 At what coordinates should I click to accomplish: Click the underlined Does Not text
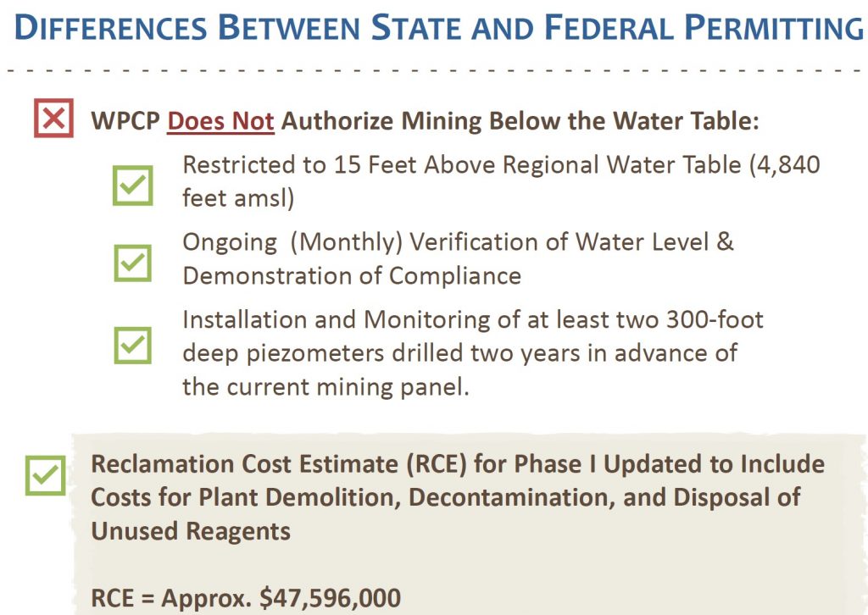tap(220, 120)
